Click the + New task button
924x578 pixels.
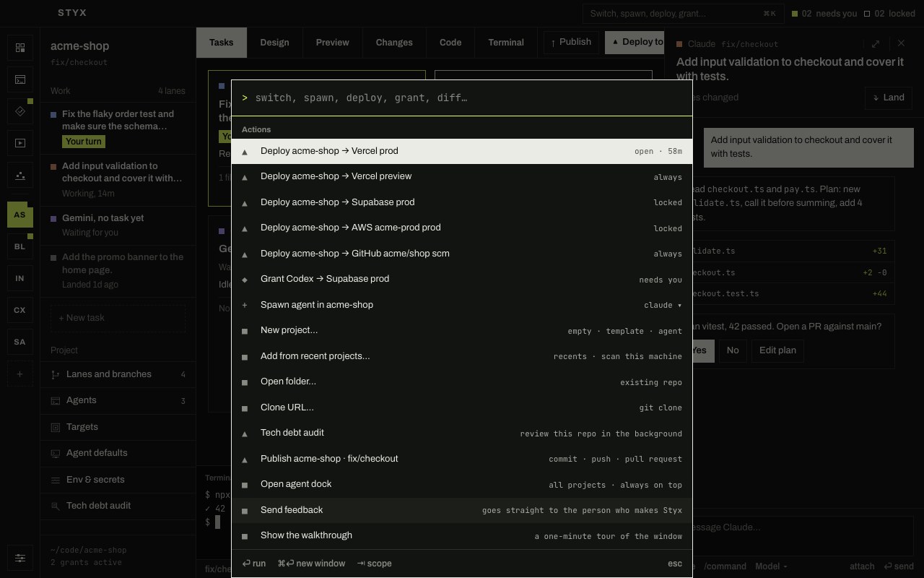(118, 318)
